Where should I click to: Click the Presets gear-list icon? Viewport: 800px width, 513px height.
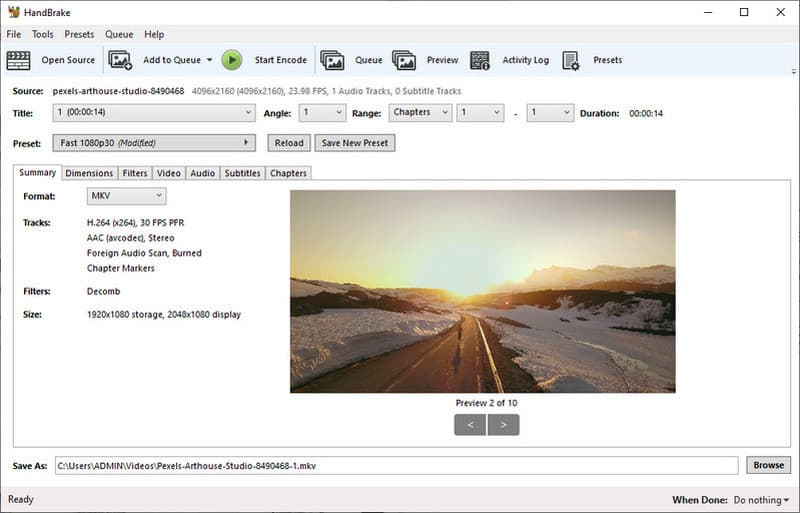click(x=571, y=60)
